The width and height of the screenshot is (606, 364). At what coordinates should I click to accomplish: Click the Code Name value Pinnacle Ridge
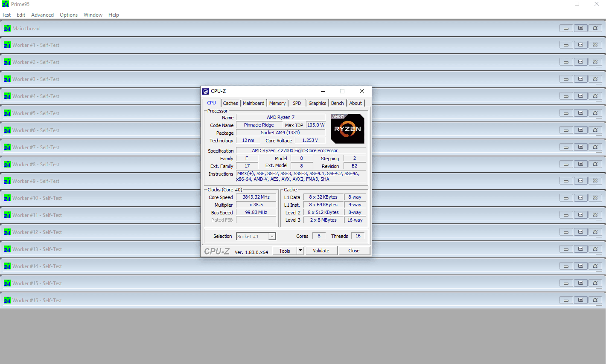[259, 125]
